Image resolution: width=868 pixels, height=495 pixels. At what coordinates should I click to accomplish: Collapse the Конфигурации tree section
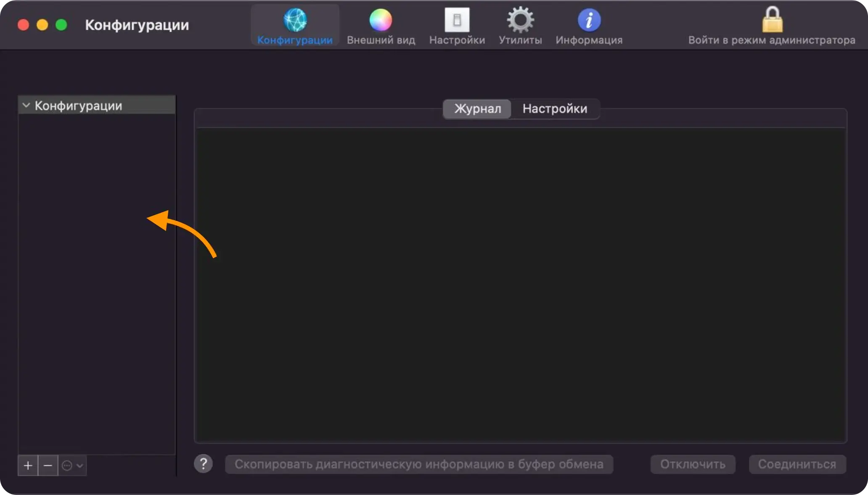[x=26, y=105]
